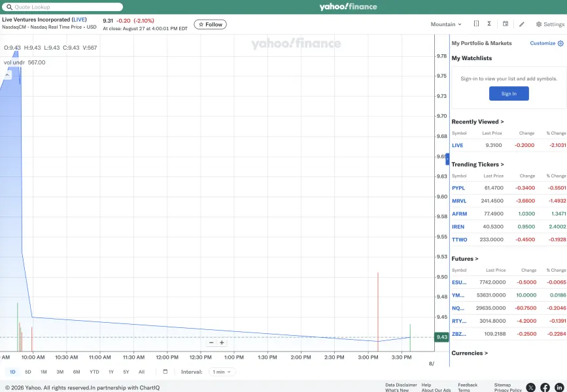Open Help footer link

[x=426, y=385]
